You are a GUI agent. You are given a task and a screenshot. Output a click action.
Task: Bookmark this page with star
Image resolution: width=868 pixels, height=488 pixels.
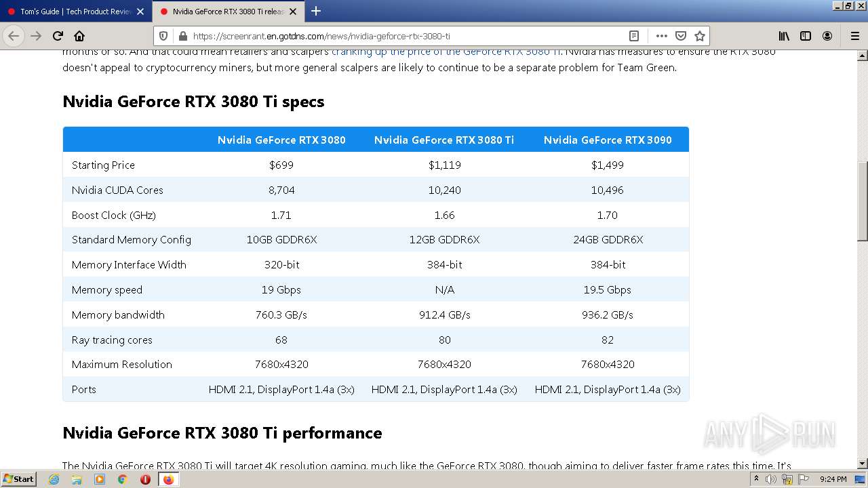(700, 36)
